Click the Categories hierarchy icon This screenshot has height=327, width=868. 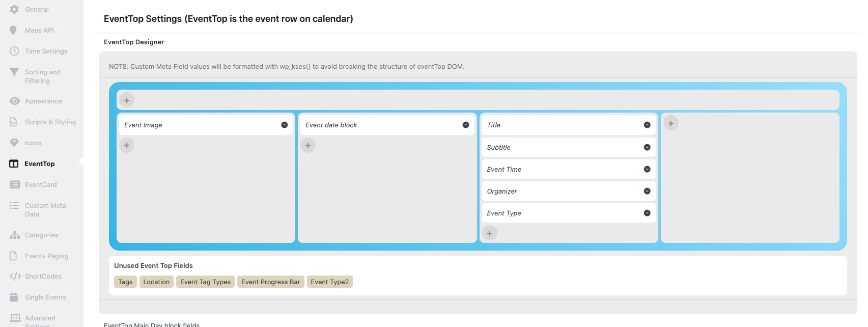(x=15, y=235)
